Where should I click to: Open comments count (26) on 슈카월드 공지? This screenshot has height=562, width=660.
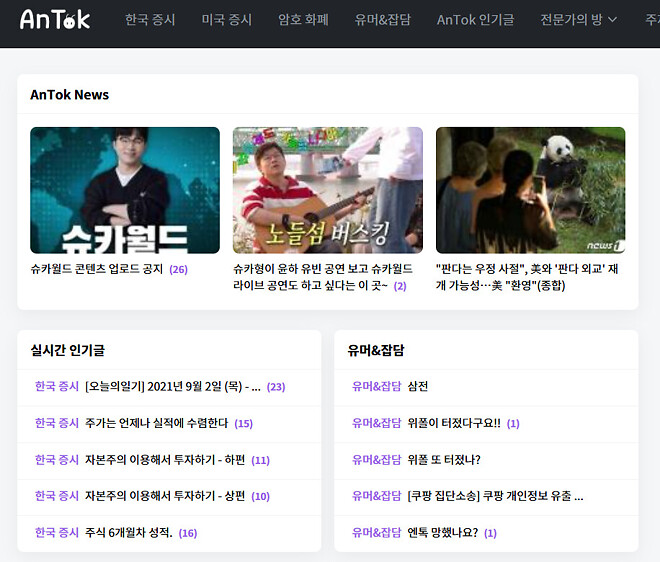click(178, 269)
